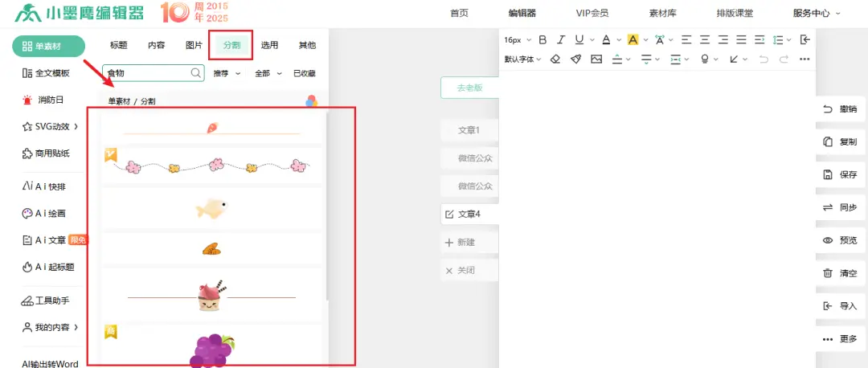
Task: Expand highlight color dropdown arrow
Action: (x=646, y=40)
